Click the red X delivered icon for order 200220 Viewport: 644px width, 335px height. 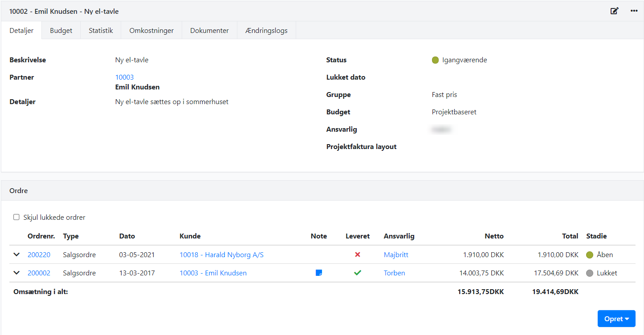click(357, 255)
